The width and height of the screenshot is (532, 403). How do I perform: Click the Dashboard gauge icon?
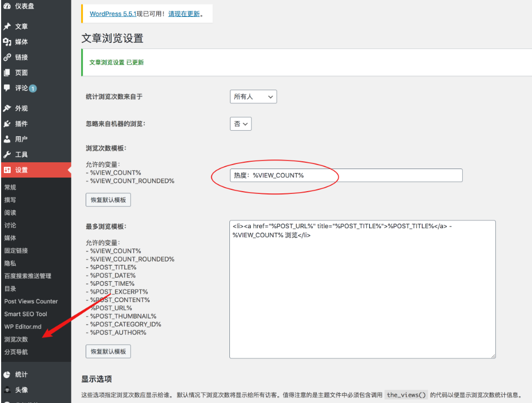point(7,6)
